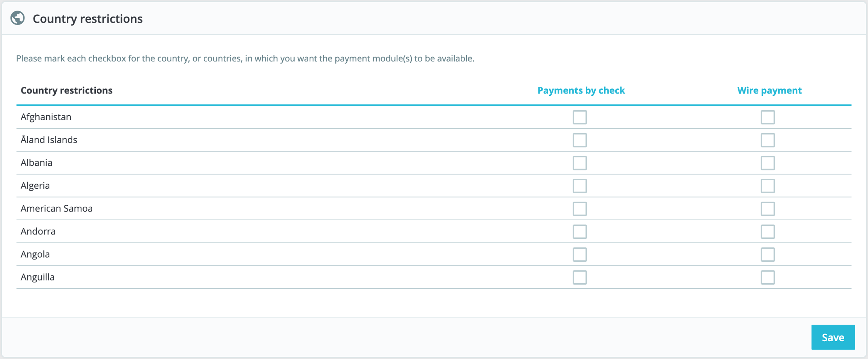Allow Wire payment in Albania

(767, 163)
